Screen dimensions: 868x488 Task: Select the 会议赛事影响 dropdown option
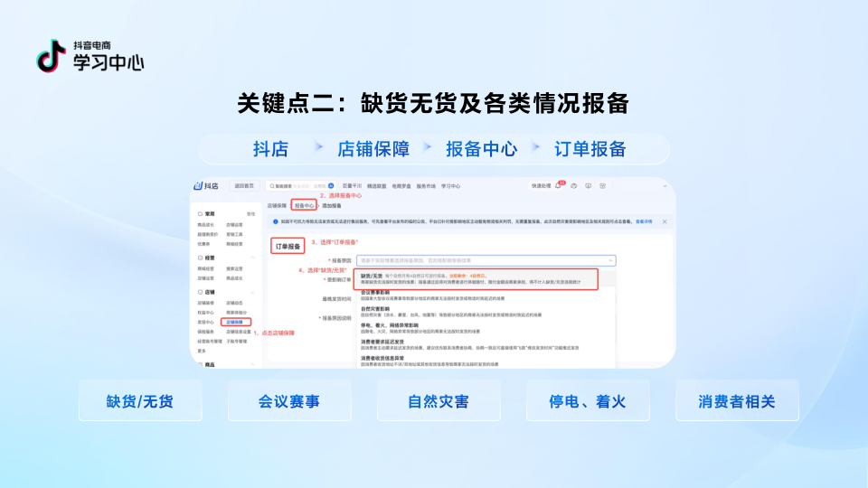pyautogui.click(x=486, y=295)
